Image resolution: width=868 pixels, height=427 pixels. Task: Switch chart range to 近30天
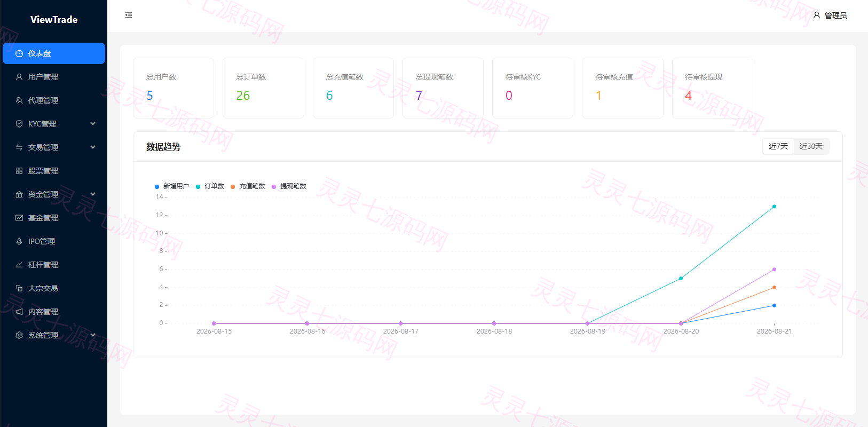[811, 146]
